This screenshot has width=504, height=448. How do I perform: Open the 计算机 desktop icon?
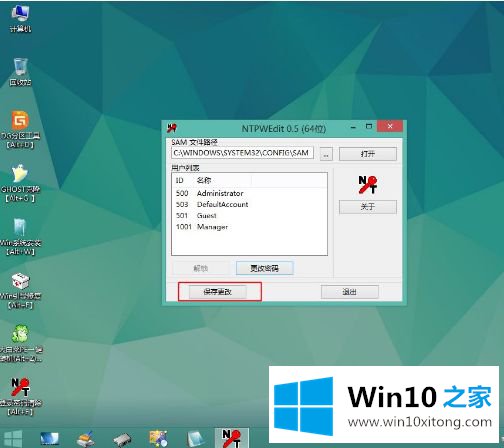(21, 19)
